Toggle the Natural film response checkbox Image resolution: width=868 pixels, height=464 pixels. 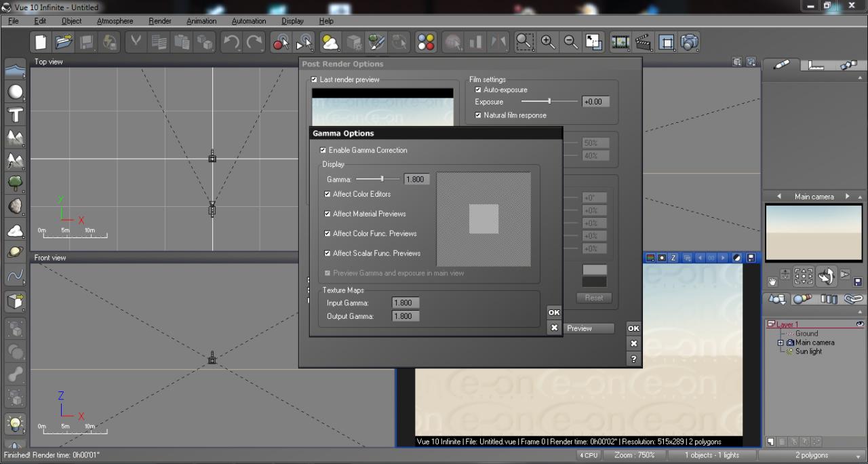(x=478, y=115)
